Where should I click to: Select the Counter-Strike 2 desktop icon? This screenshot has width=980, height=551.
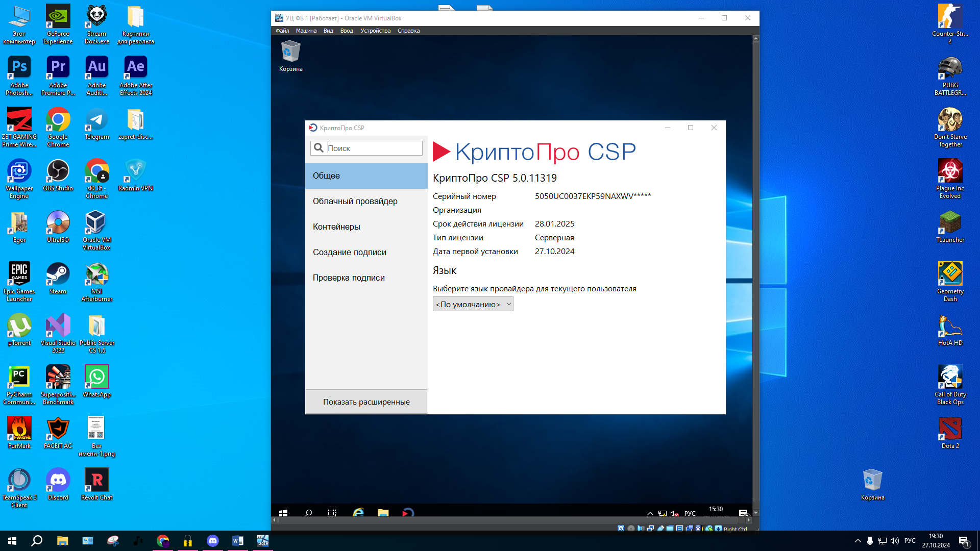(x=950, y=24)
